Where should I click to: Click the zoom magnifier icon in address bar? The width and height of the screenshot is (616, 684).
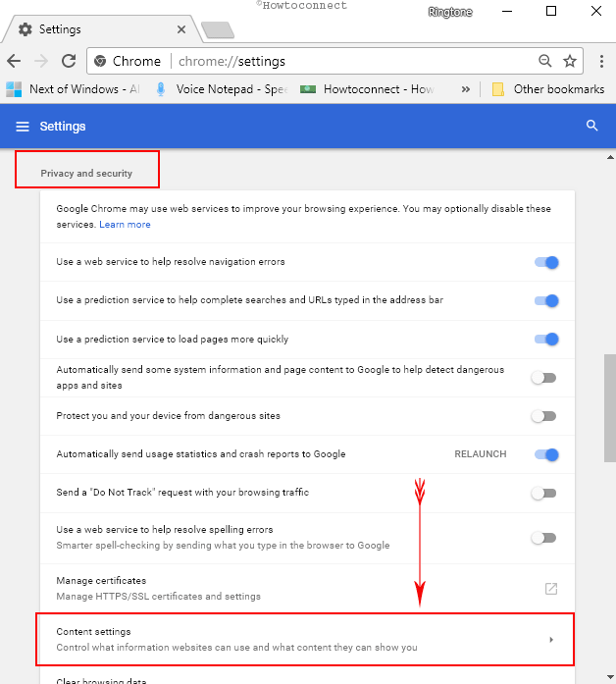pyautogui.click(x=545, y=61)
